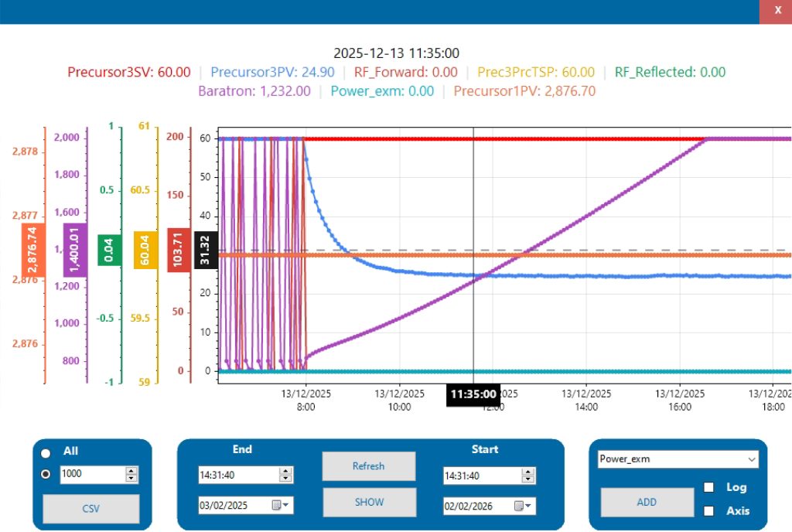Increase the 1000 sample count spinner
The width and height of the screenshot is (792, 532).
(131, 470)
